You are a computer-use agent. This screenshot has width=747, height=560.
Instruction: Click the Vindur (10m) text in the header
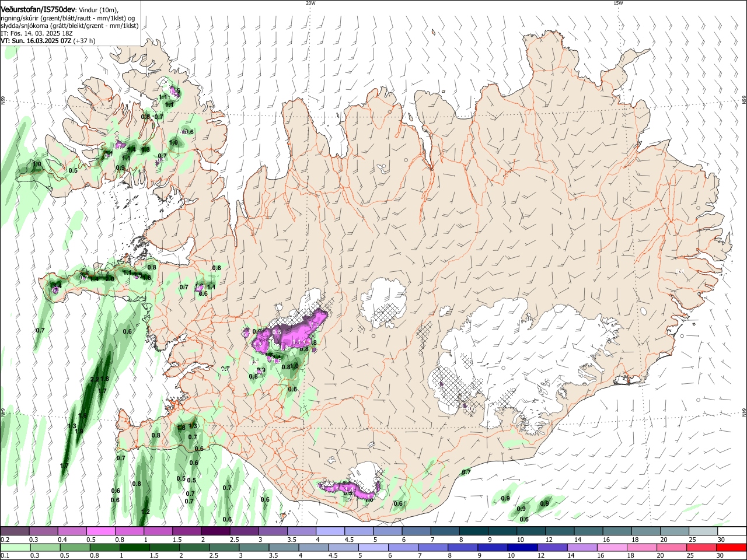tap(99, 10)
